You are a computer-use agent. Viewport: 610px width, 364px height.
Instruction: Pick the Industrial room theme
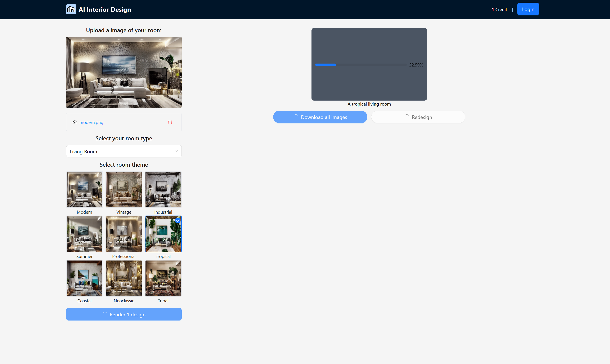pos(163,190)
